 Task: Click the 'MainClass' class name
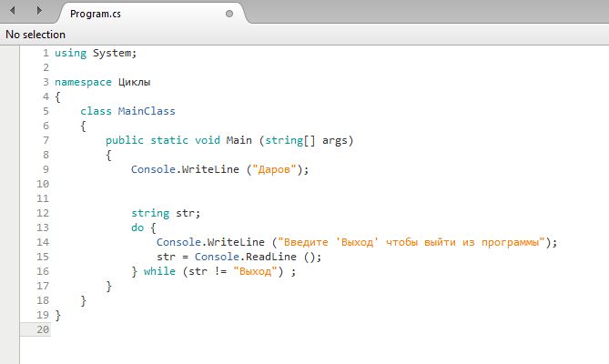coord(147,111)
